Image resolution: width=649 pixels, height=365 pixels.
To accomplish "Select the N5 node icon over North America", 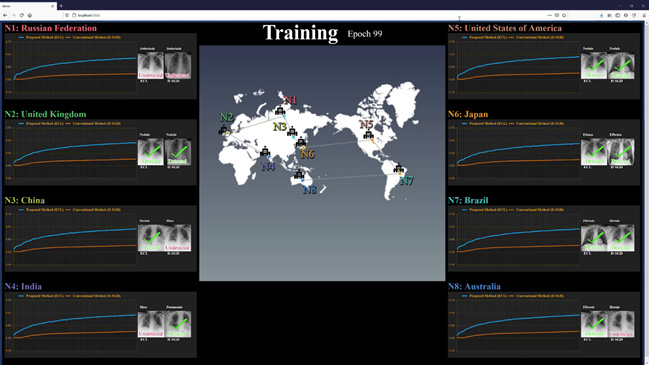I will [368, 134].
